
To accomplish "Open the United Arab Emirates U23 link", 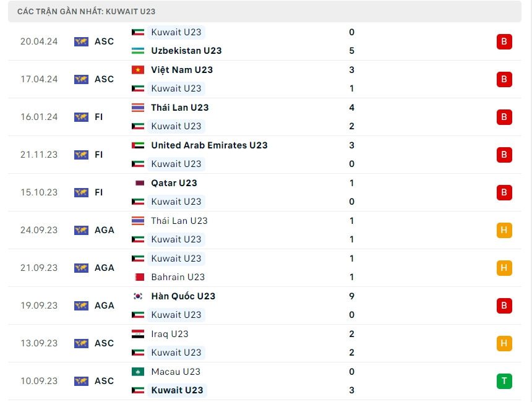I will pos(209,145).
